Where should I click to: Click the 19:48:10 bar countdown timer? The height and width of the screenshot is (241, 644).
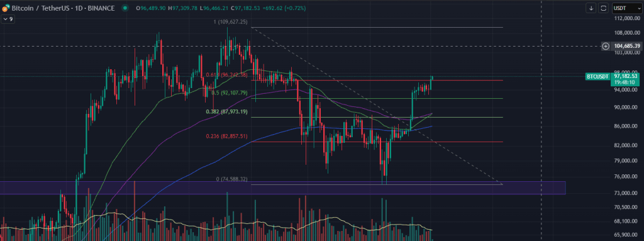[x=625, y=82]
